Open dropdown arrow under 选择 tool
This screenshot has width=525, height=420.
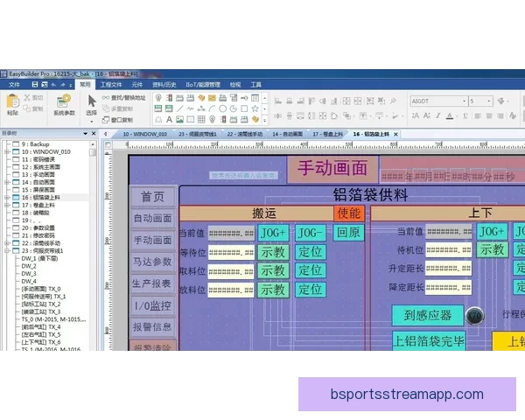pyautogui.click(x=91, y=122)
